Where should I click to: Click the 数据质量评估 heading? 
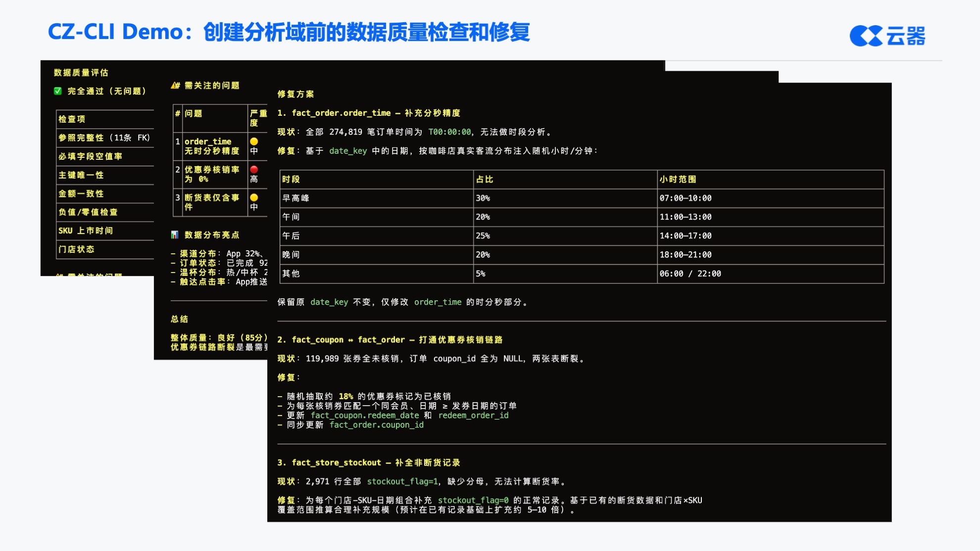[x=81, y=73]
